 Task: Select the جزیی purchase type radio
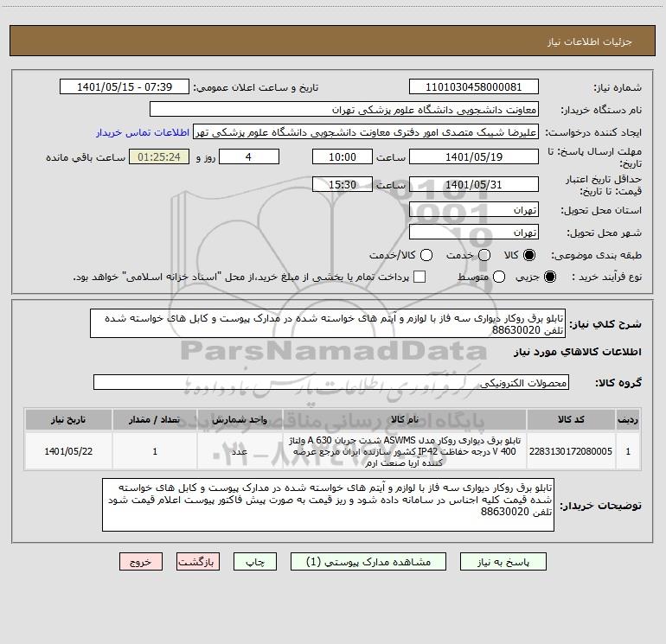click(x=549, y=277)
